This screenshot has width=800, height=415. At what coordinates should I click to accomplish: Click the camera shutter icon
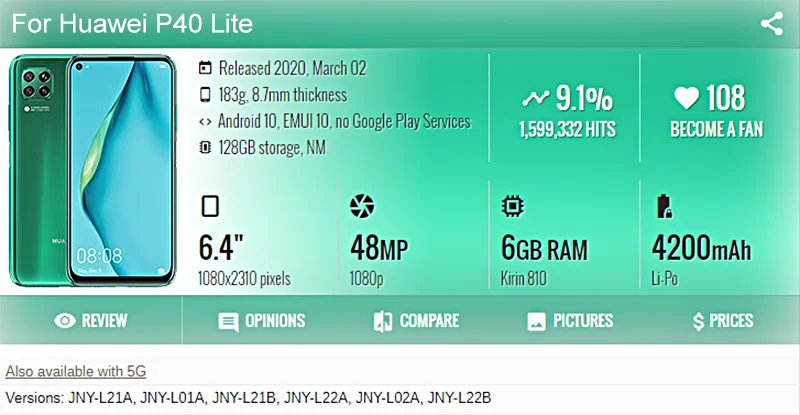pos(361,207)
